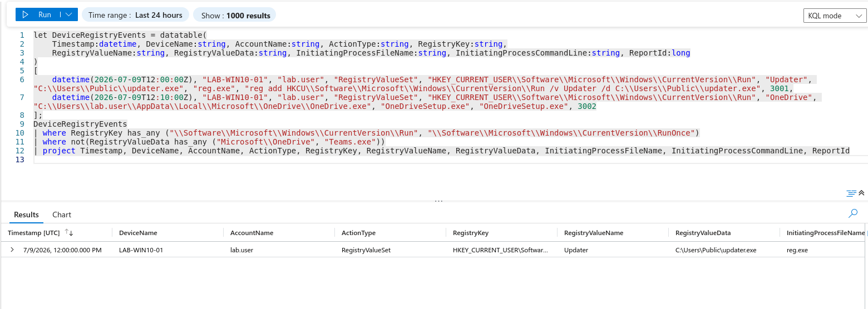The height and width of the screenshot is (309, 868).
Task: Click the Timestamp [UTC] column header
Action: 33,233
